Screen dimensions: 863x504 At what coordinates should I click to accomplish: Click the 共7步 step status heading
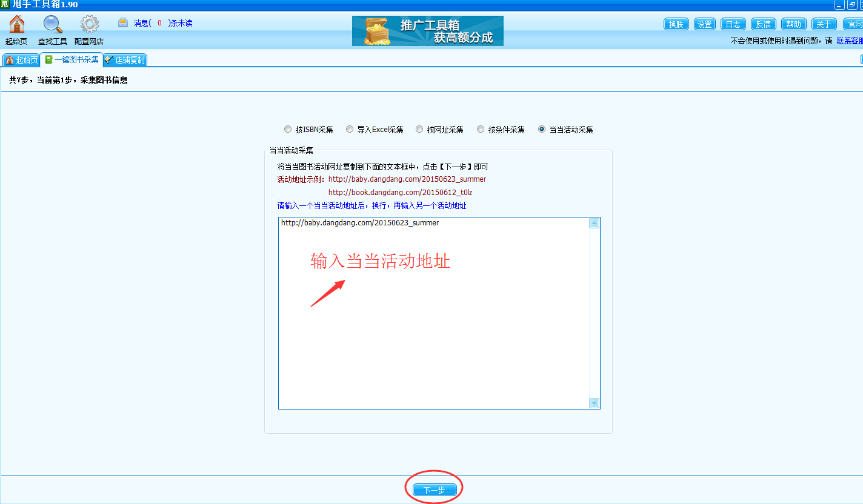click(x=68, y=80)
